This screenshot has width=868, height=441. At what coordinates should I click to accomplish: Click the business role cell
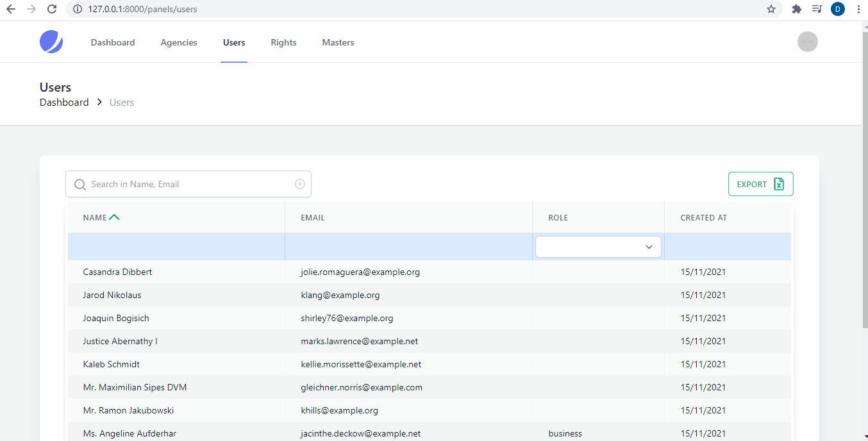coord(565,433)
